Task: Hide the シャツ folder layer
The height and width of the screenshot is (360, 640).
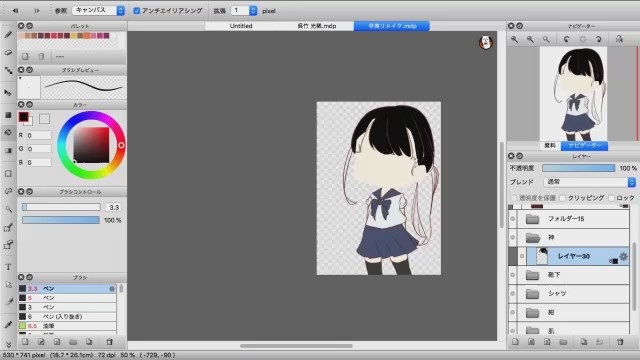Action: coord(513,293)
